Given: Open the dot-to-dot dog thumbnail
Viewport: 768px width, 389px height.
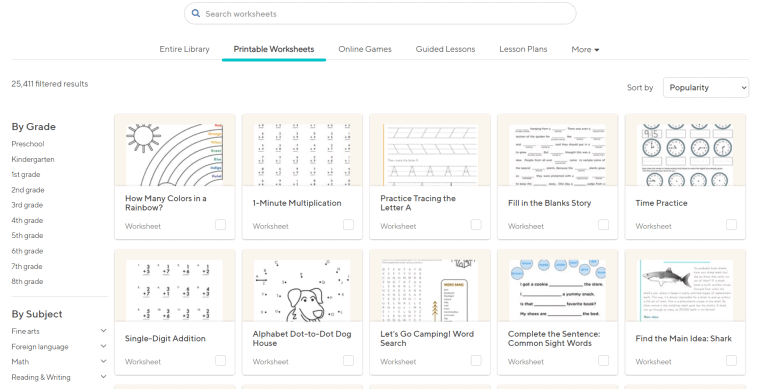Looking at the screenshot, I should coord(302,291).
